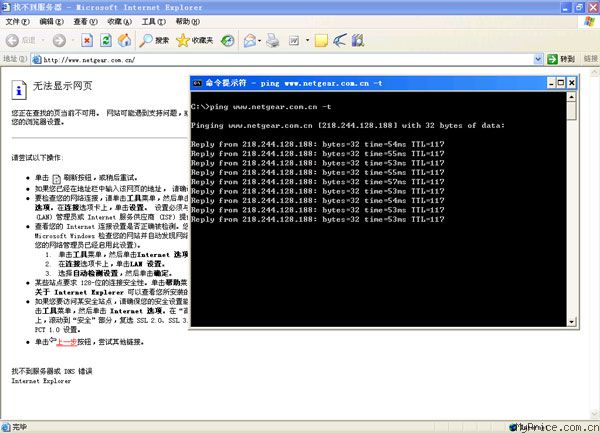This screenshot has height=433, width=600.
Task: Expand the Back button history dropdown arrow
Action: [x=43, y=40]
